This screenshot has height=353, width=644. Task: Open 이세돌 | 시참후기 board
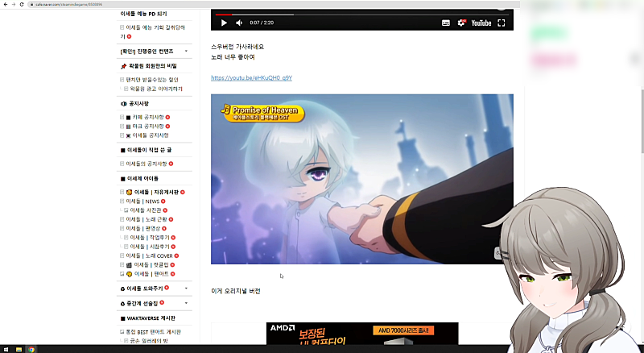tap(150, 247)
